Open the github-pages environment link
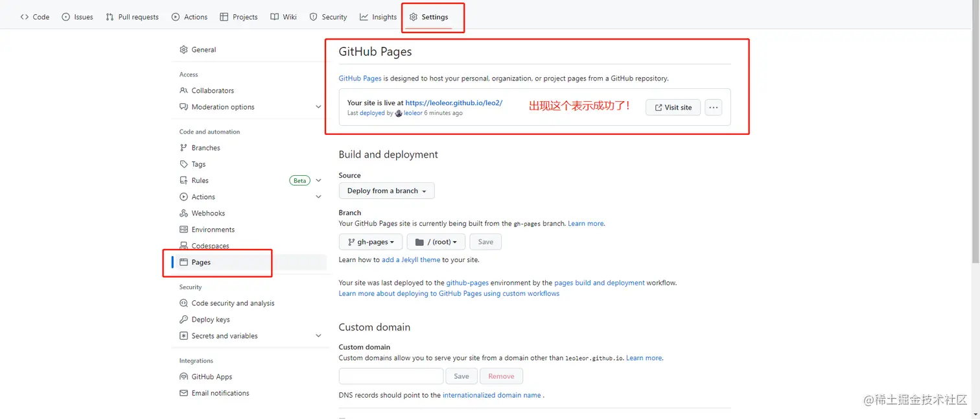The width and height of the screenshot is (980, 419). (x=467, y=283)
